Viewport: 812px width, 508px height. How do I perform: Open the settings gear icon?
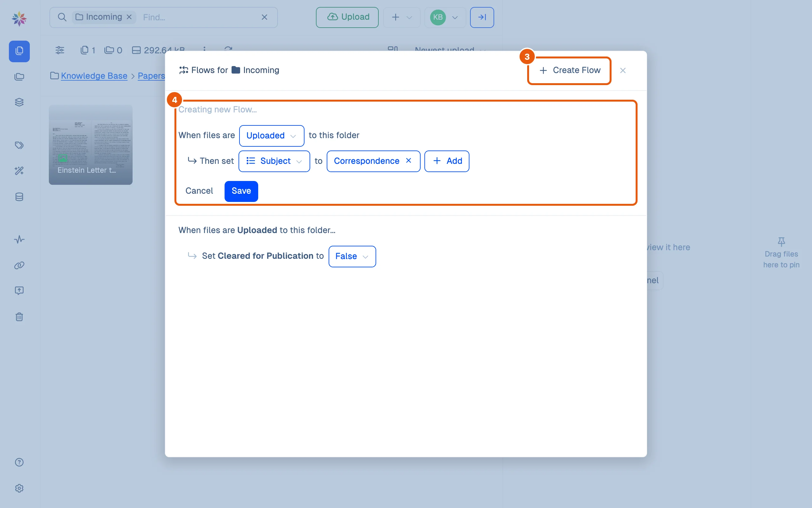pos(19,488)
